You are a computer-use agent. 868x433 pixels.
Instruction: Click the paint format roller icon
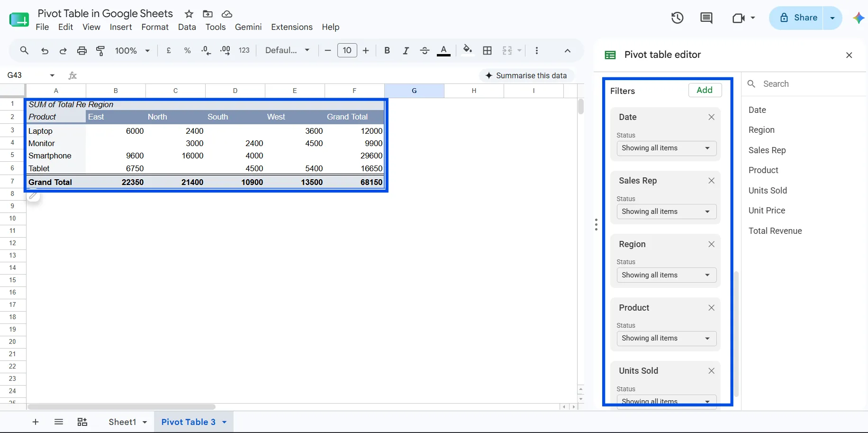100,51
